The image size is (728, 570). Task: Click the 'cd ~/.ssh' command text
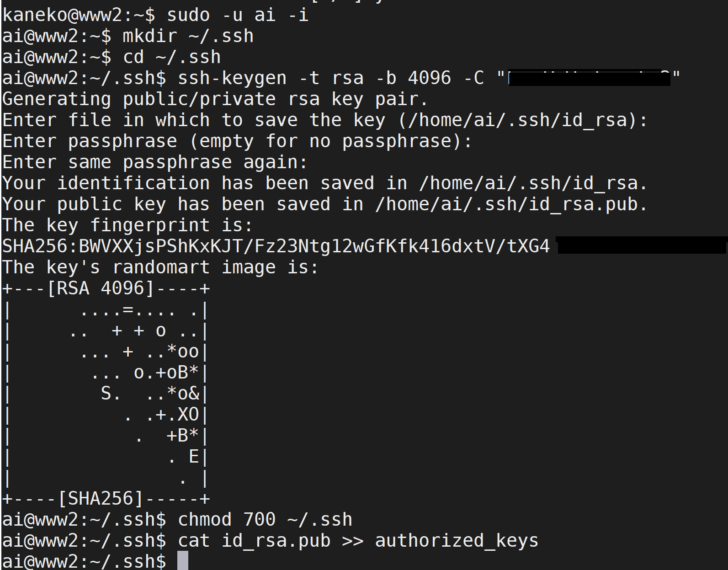coord(172,57)
